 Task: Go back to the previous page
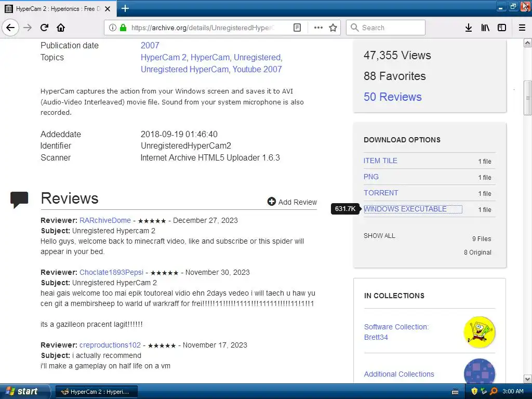10,28
